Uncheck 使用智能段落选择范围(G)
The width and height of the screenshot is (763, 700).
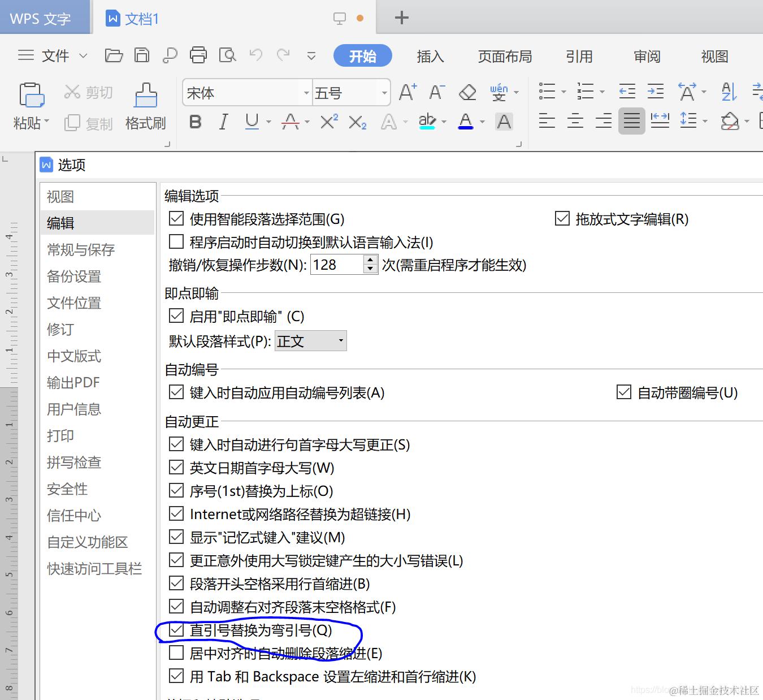point(176,219)
